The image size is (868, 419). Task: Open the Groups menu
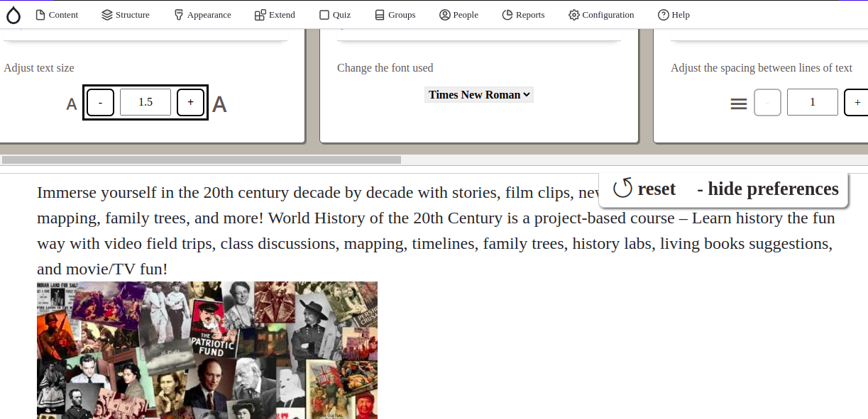[395, 15]
